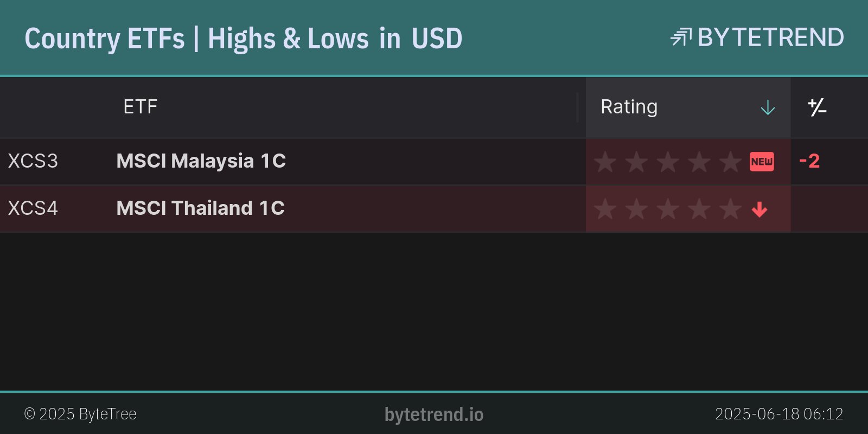Viewport: 868px width, 434px height.
Task: Click the NEW badge on MSCI Malaysia
Action: [762, 162]
